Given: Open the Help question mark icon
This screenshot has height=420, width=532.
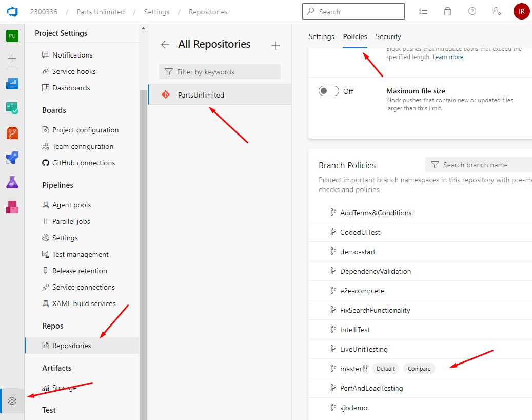Looking at the screenshot, I should (x=472, y=11).
